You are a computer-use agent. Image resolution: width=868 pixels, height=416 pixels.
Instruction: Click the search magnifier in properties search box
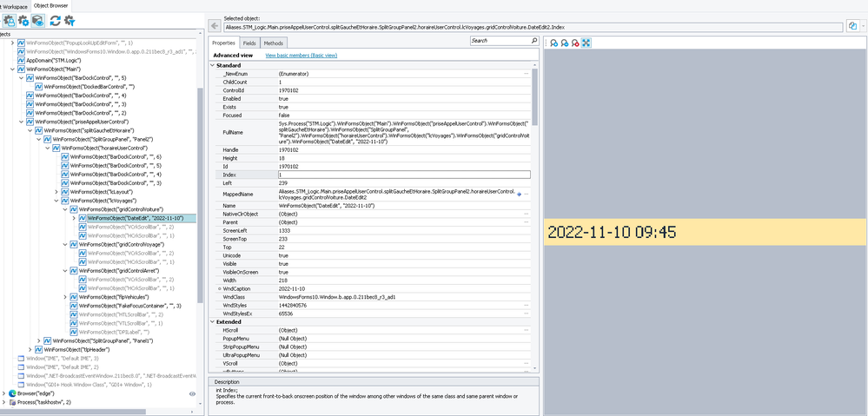click(x=534, y=41)
